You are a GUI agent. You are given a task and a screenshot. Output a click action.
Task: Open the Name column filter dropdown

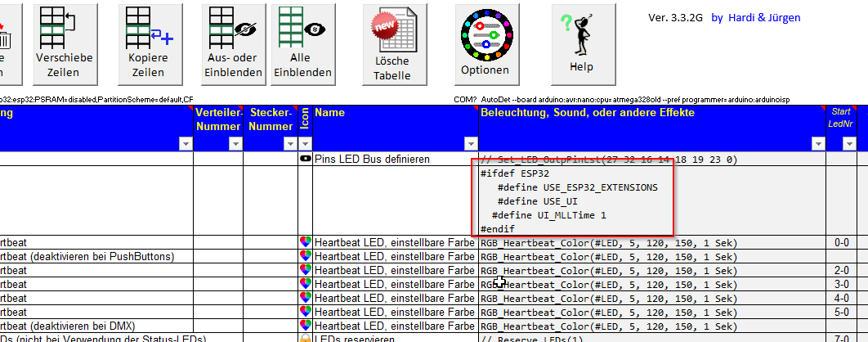coord(471,144)
